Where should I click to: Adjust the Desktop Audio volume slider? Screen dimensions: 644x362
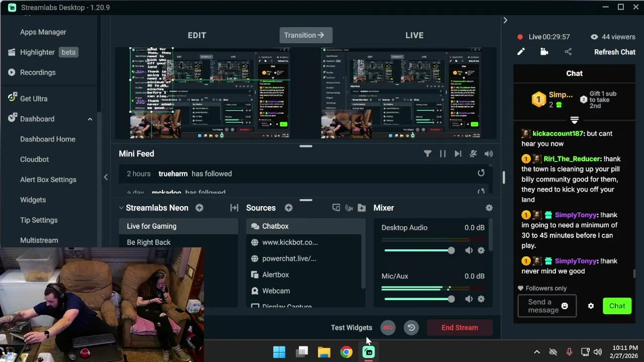point(420,250)
